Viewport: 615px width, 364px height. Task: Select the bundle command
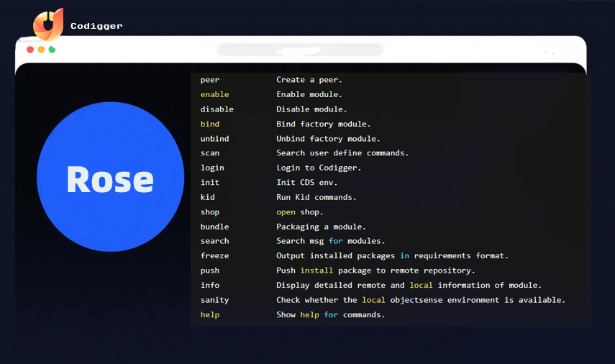coord(214,227)
